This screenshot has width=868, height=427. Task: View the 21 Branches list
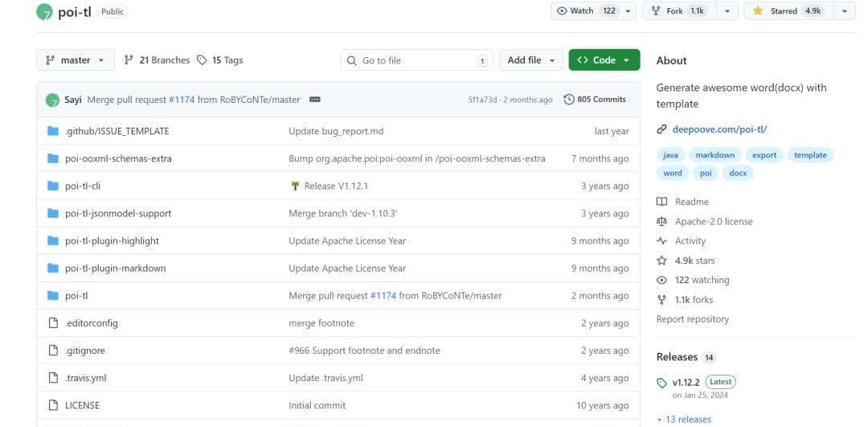pos(157,60)
